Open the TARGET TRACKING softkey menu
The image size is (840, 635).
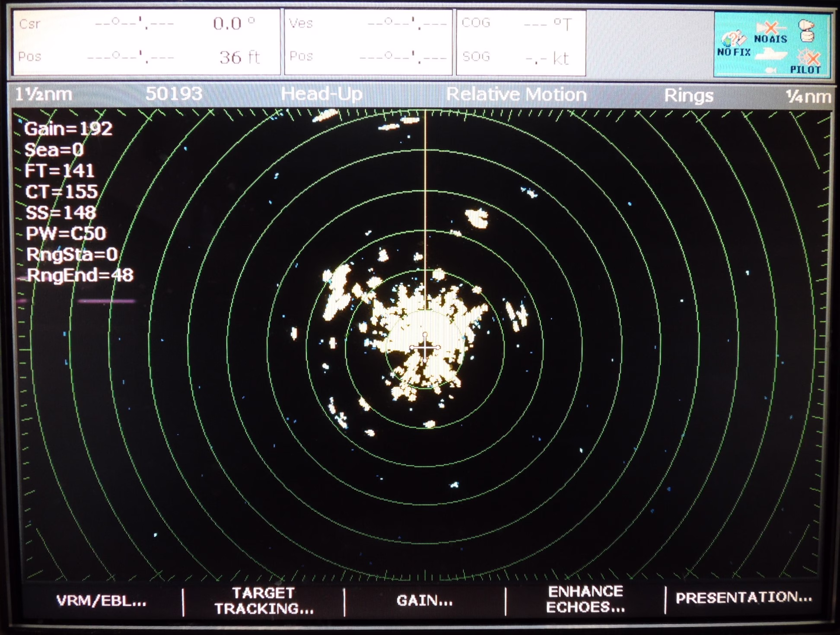click(264, 600)
